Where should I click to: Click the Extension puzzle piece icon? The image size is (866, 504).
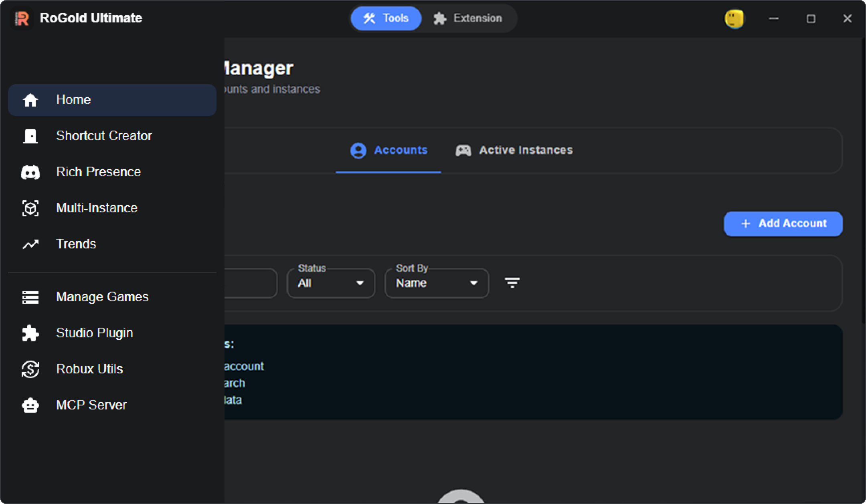pos(440,18)
